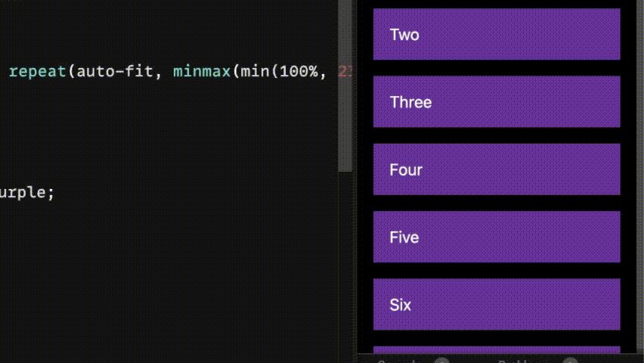Click the count badge next to Problems
The width and height of the screenshot is (644, 363).
(x=570, y=360)
